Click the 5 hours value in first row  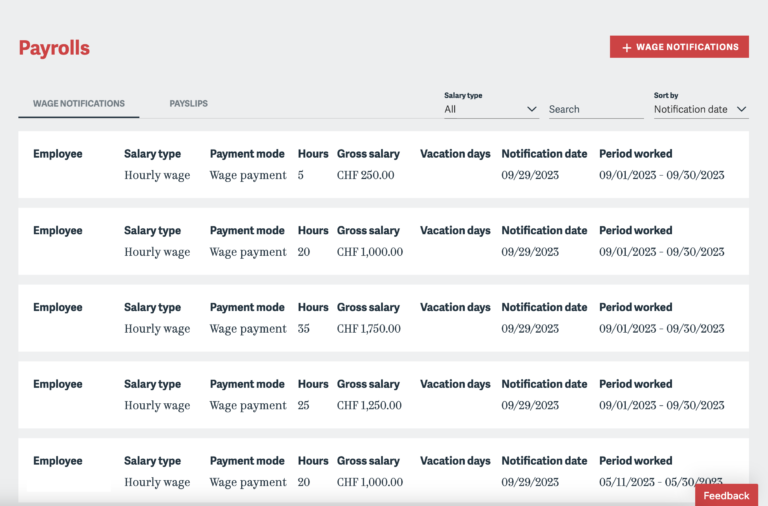tap(301, 175)
